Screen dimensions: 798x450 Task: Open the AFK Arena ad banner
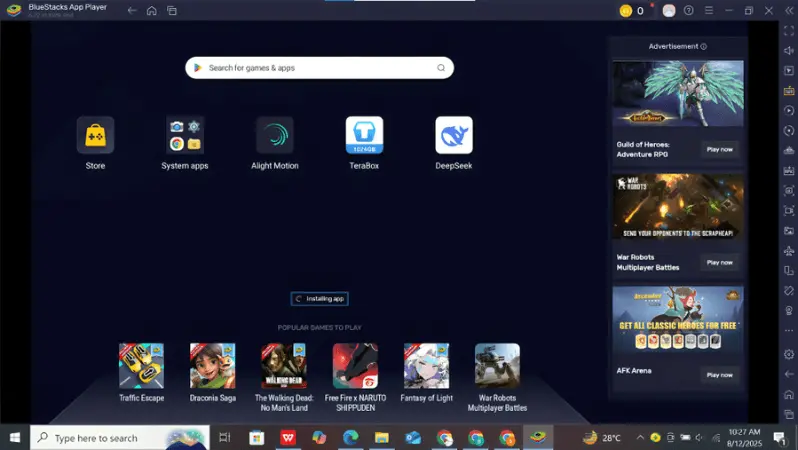click(x=678, y=320)
